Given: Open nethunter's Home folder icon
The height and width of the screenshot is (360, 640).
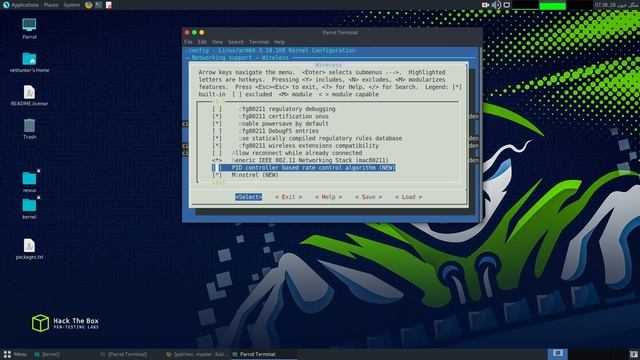Looking at the screenshot, I should [29, 59].
